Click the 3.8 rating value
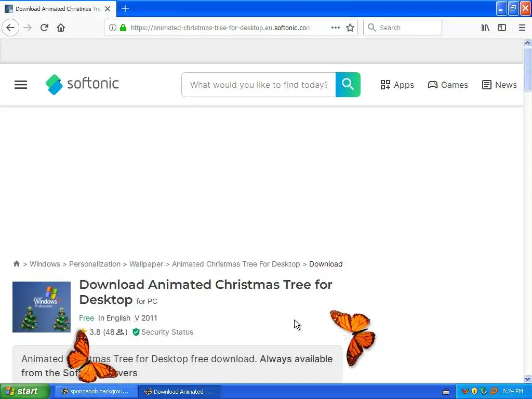Viewport: 532px width, 399px height. (95, 332)
